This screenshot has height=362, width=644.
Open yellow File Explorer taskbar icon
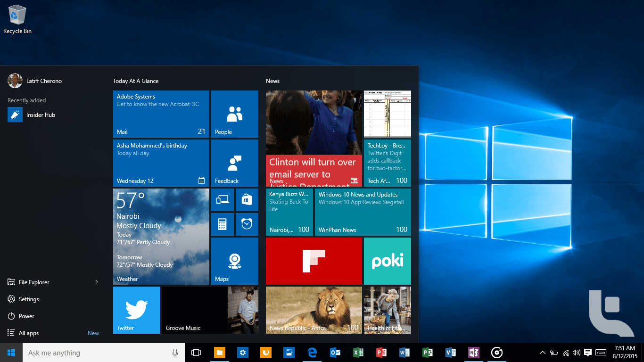(x=220, y=353)
